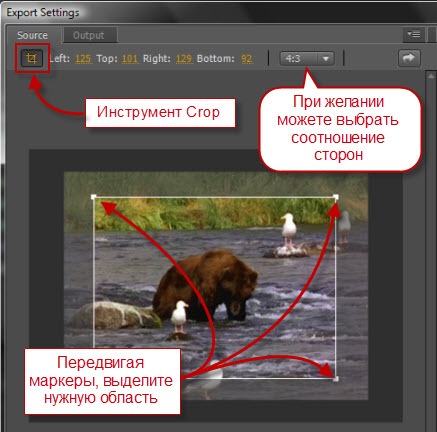Activate the Crop tool icon
Image resolution: width=437 pixels, height=432 pixels.
pos(32,58)
